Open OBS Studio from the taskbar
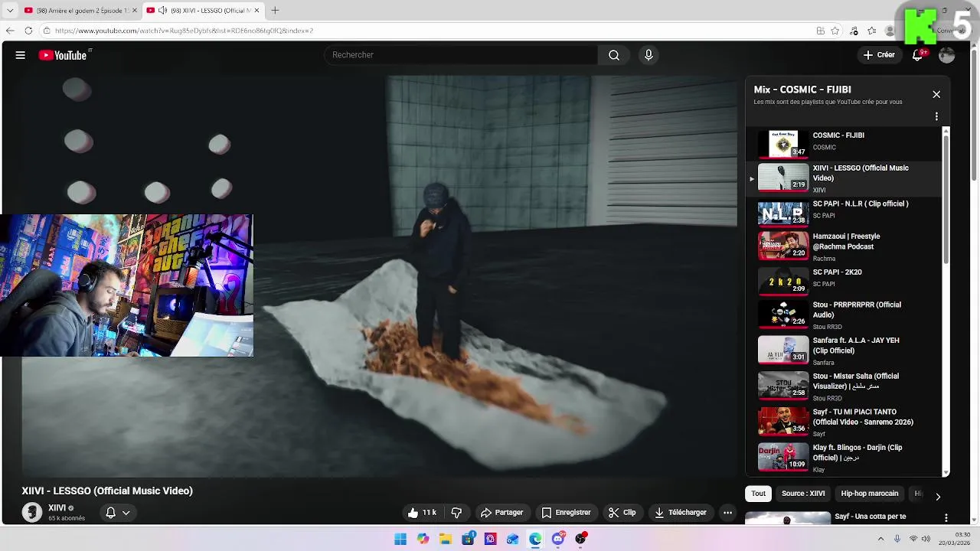This screenshot has width=980, height=551. [x=580, y=540]
